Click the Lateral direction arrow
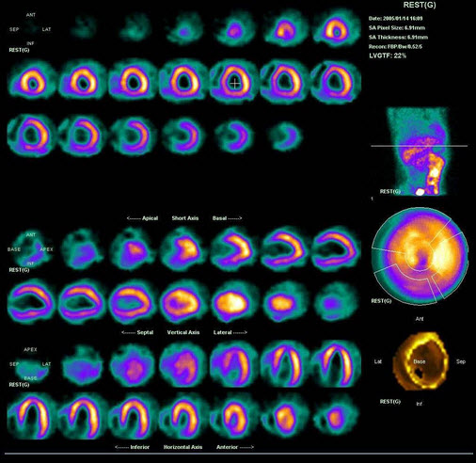 click(230, 332)
